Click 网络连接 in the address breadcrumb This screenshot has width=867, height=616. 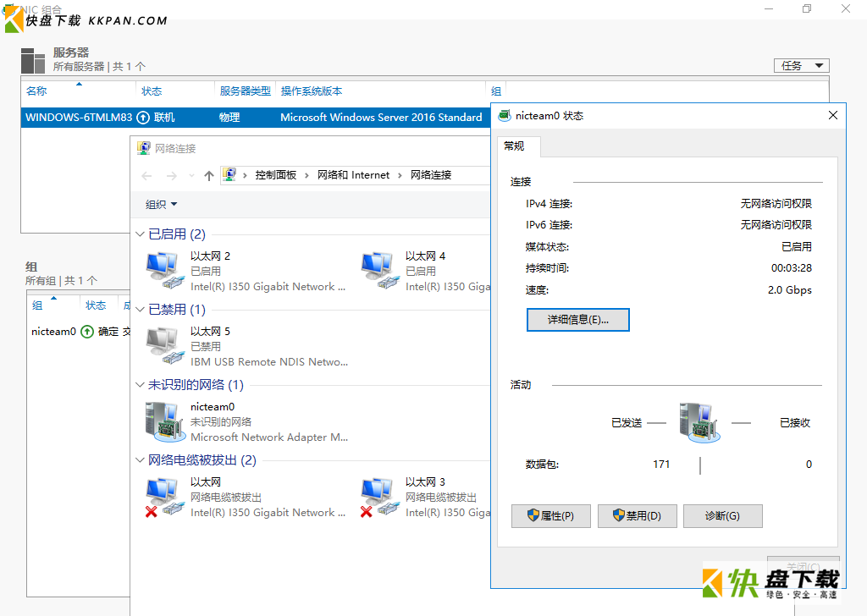click(431, 175)
